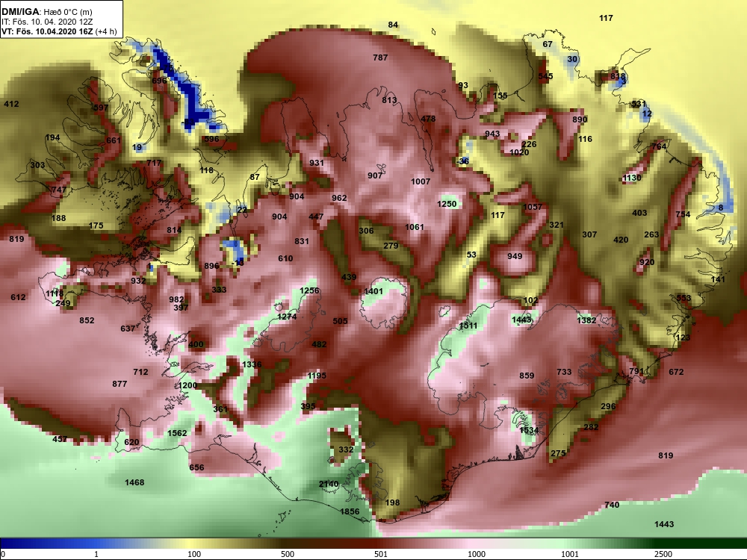Click the map value 962
Screen dimensions: 747x560
339,198
